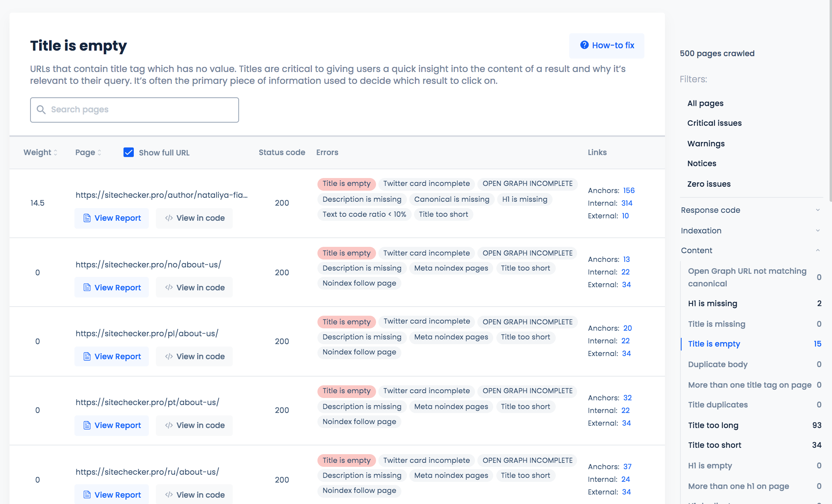Open the Title too long filter
The width and height of the screenshot is (832, 504).
713,425
